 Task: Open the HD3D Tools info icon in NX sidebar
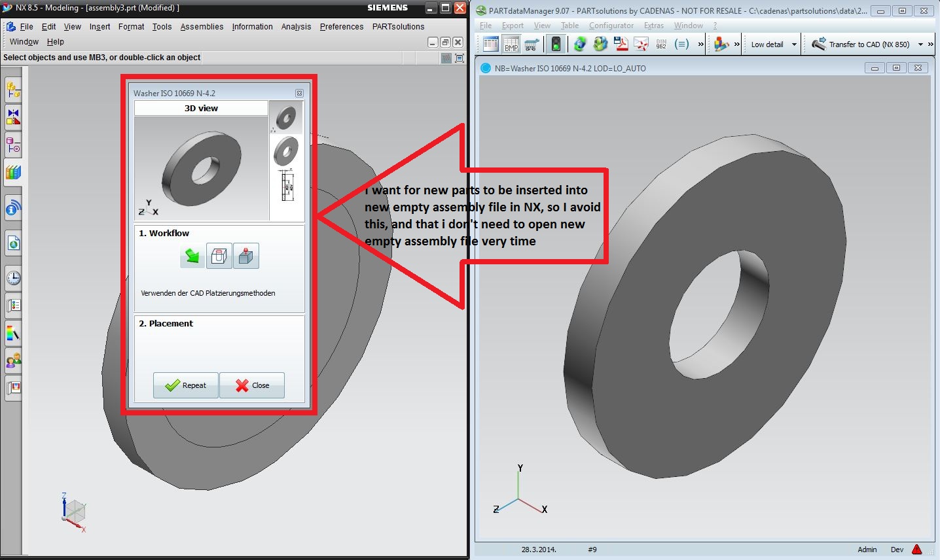coord(13,209)
